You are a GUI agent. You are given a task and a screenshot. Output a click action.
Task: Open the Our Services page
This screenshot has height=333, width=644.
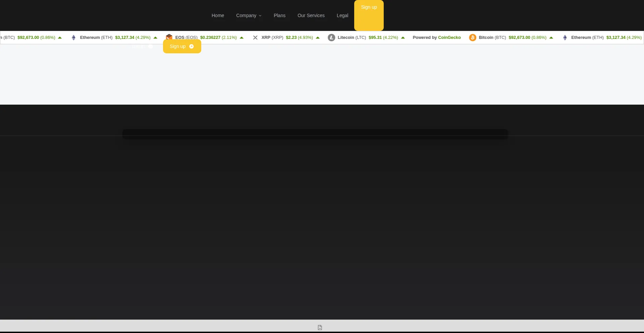pos(311,15)
